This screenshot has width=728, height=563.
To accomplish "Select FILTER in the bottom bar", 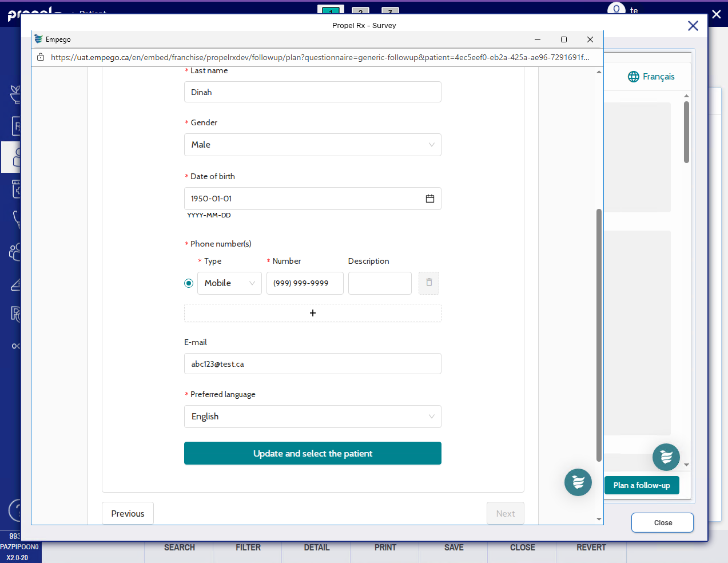I will click(248, 548).
